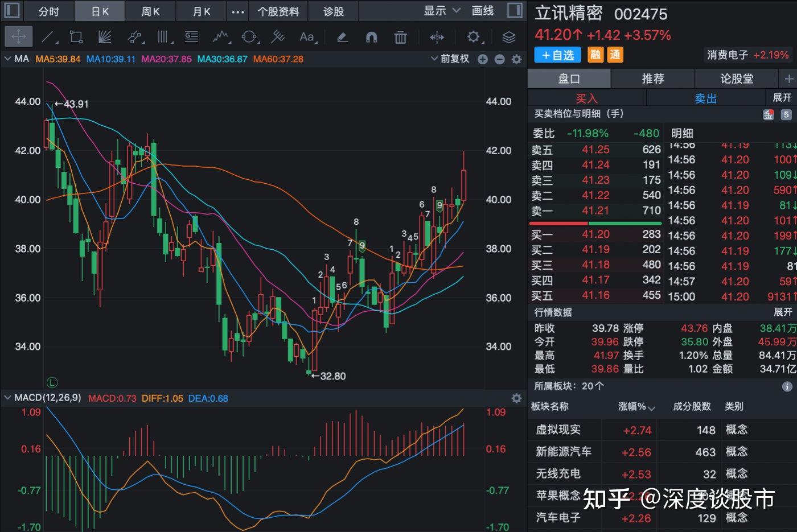The image size is (797, 532).
Task: Toggle the right sidebar panel icon
Action: coord(515,10)
